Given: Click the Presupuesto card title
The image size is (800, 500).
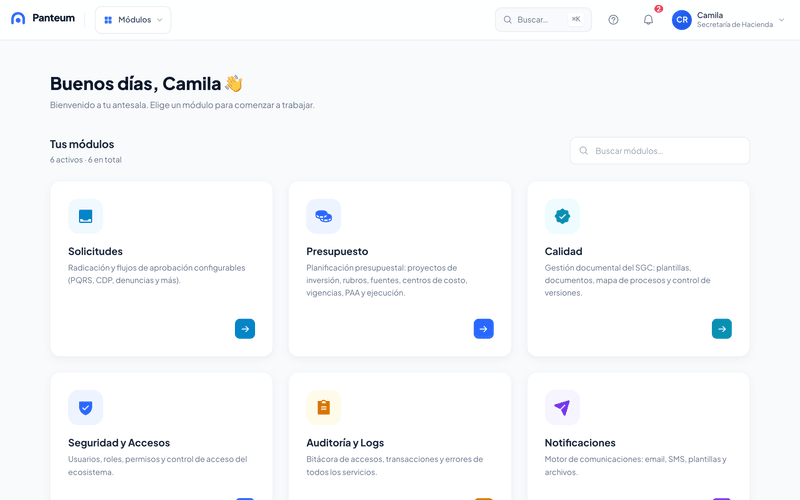Looking at the screenshot, I should 337,251.
